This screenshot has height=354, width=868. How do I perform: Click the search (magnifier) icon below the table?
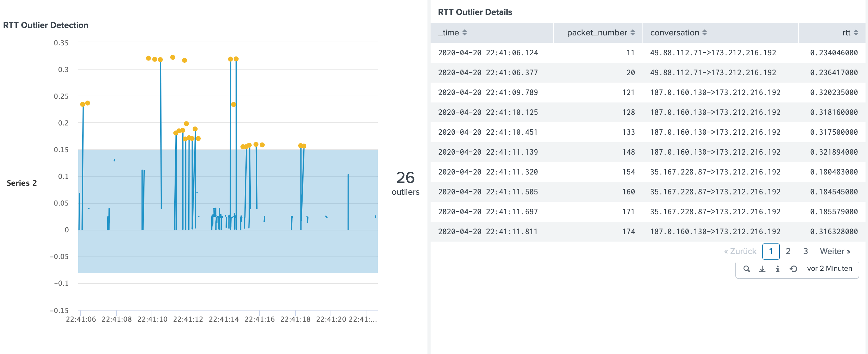click(x=746, y=269)
